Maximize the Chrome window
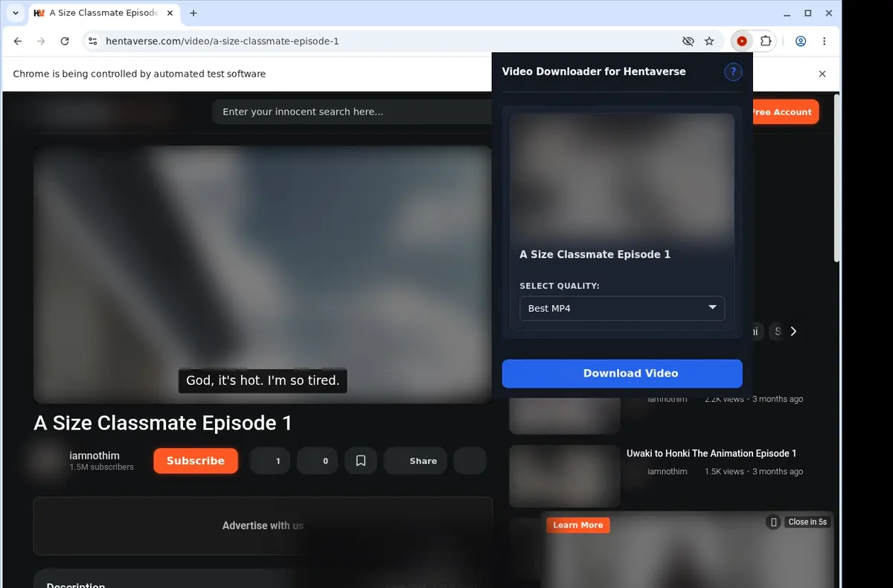893x588 pixels. point(808,13)
